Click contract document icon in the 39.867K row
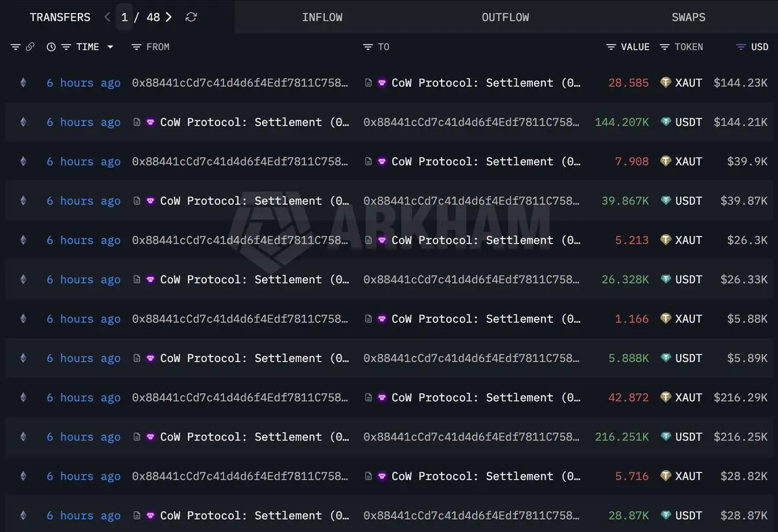 [137, 201]
